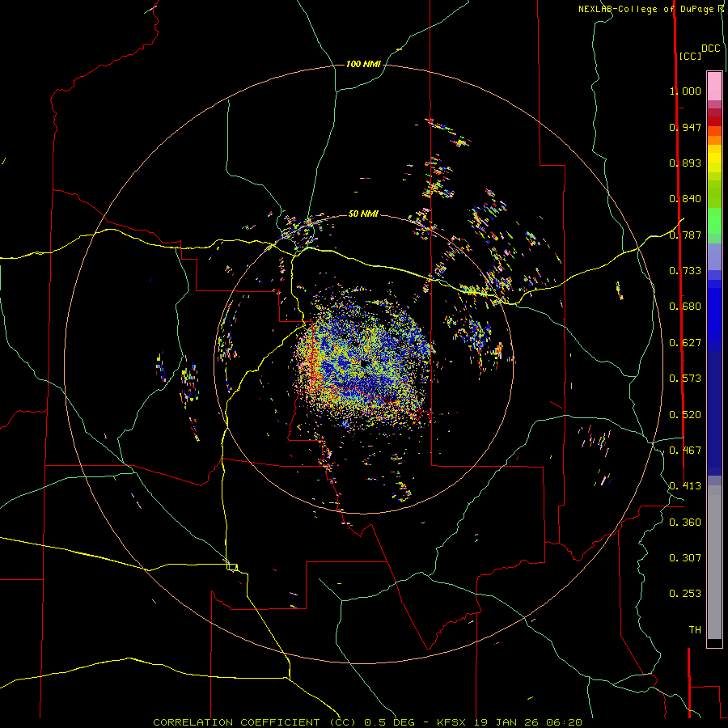The height and width of the screenshot is (728, 728).
Task: Click the 0.627 scale value
Action: 685,343
